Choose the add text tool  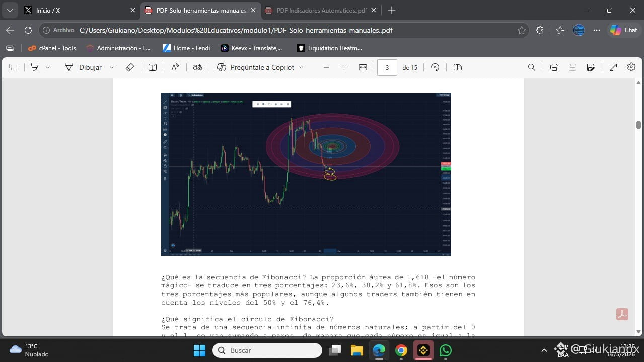(153, 67)
